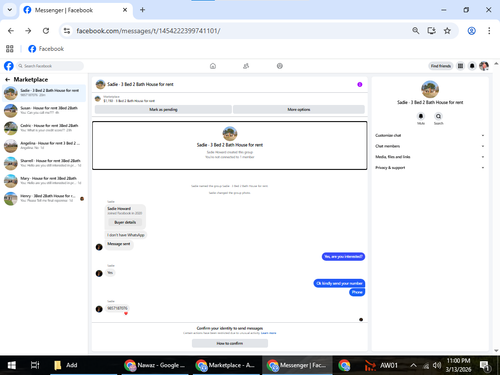Bookmark this page with the star icon
The image size is (500, 375).
pos(447,31)
